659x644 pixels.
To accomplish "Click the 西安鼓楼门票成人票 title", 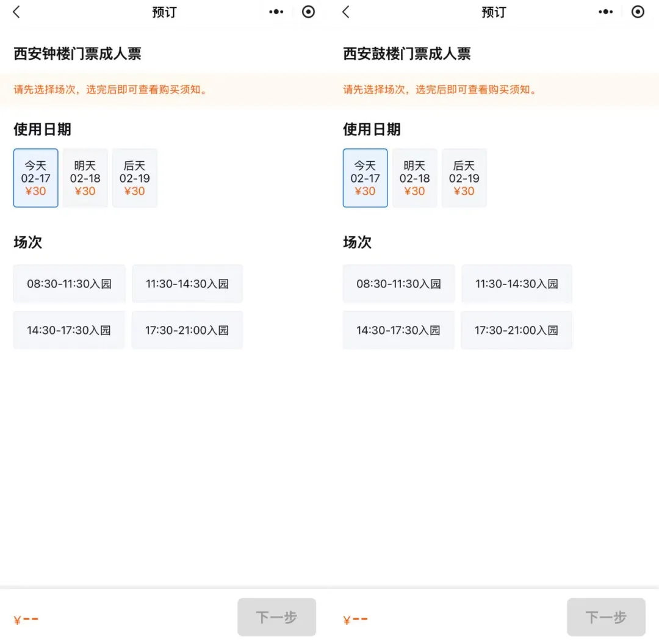I will (x=407, y=54).
